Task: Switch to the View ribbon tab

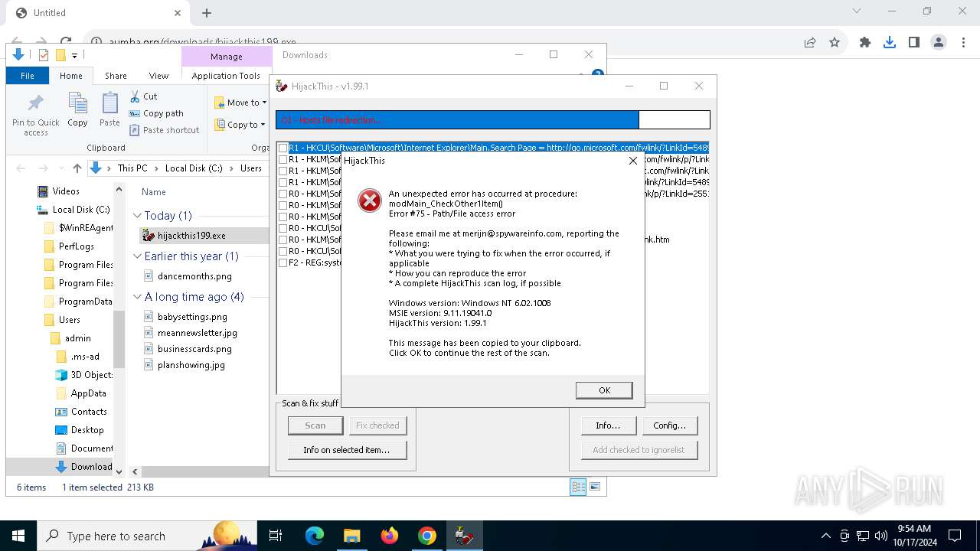Action: (x=158, y=76)
